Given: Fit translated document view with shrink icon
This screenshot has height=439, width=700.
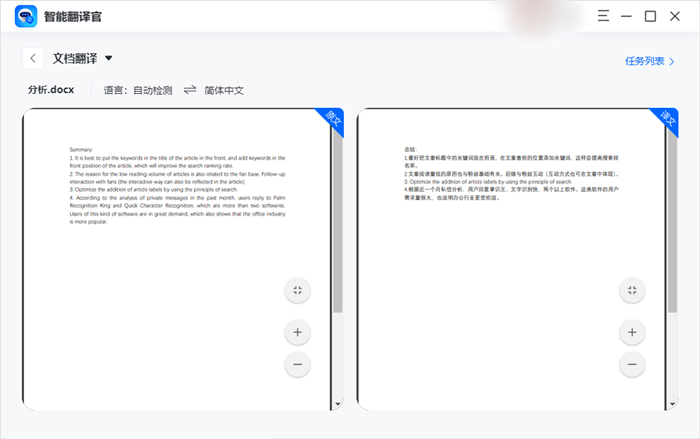Looking at the screenshot, I should point(631,290).
